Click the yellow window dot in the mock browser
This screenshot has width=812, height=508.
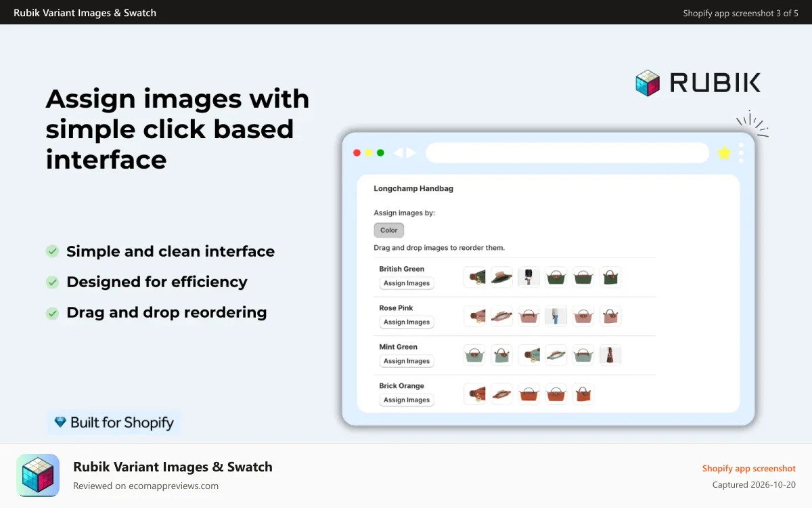[369, 153]
